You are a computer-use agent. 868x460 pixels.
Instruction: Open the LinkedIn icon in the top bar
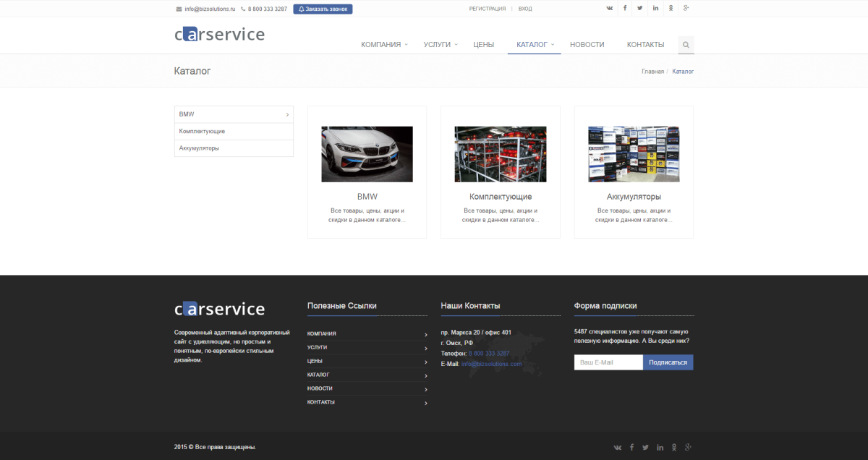click(655, 8)
